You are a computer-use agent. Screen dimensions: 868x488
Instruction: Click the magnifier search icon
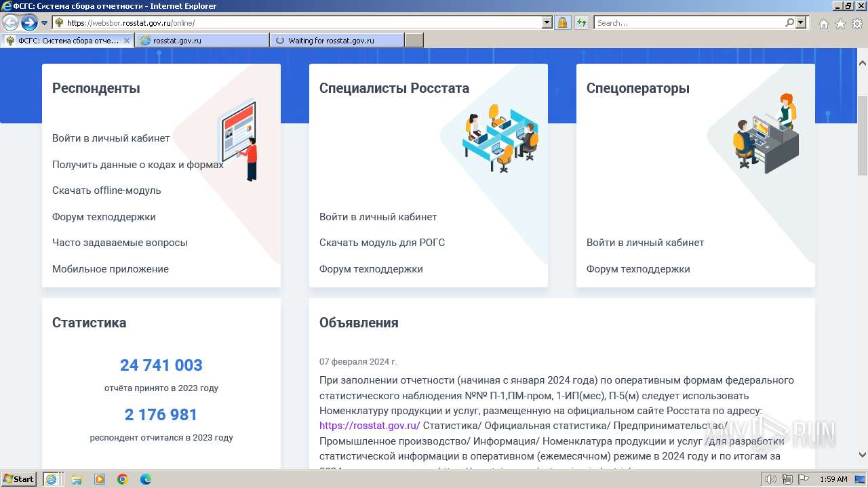coord(790,23)
